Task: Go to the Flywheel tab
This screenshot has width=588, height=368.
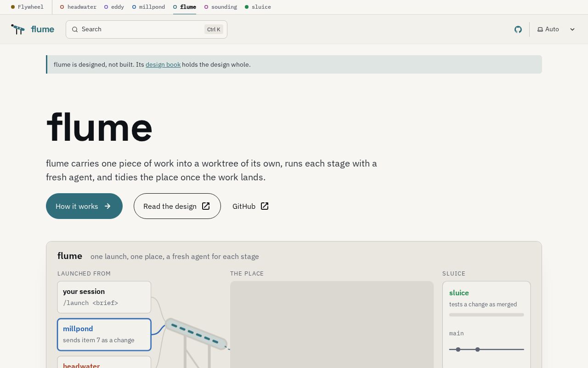Action: (x=27, y=7)
